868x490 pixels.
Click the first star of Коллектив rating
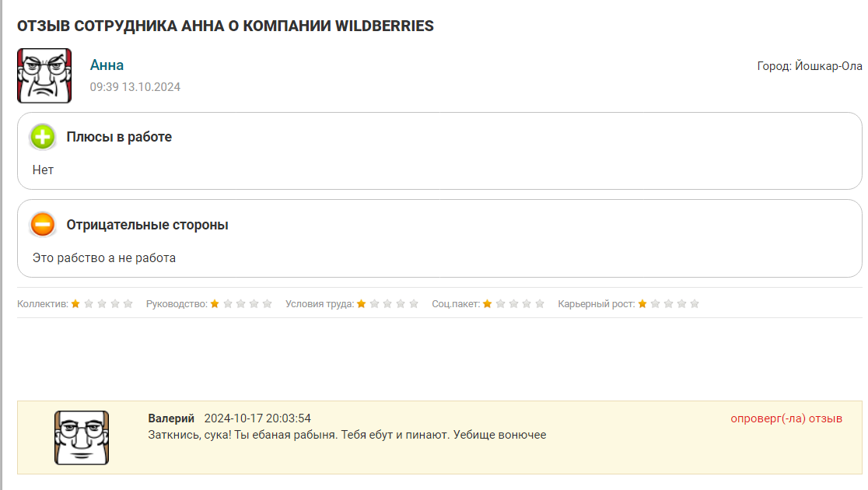tap(75, 304)
